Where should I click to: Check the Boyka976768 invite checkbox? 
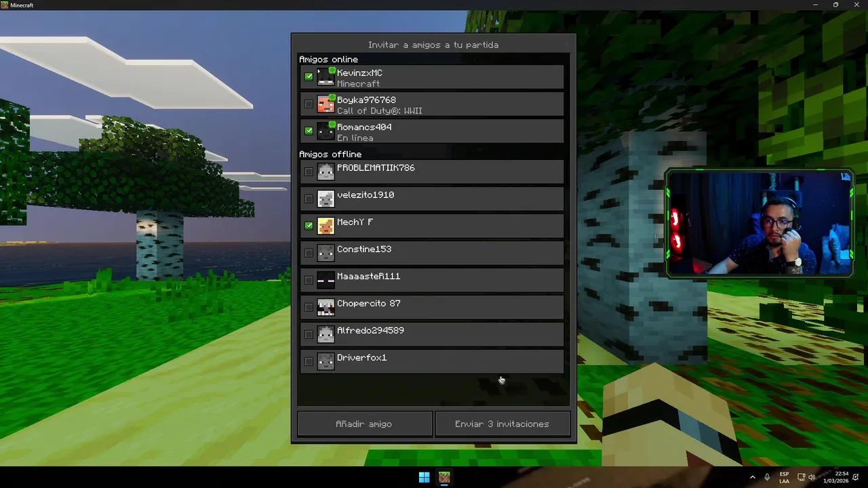pos(309,104)
